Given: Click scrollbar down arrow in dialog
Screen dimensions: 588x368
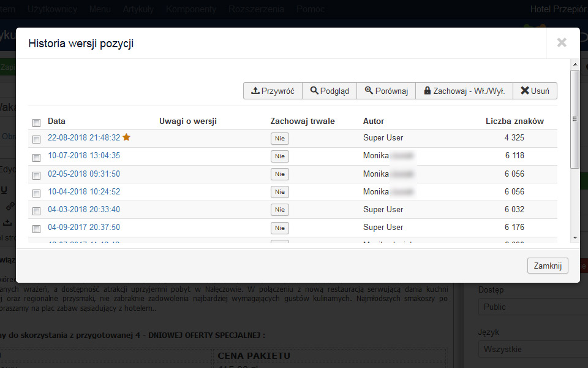Looking at the screenshot, I should [575, 238].
